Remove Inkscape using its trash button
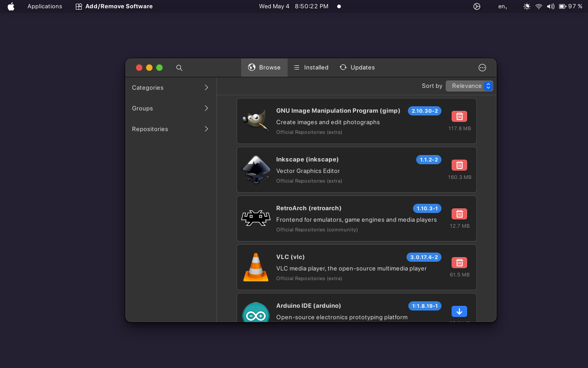Screen dimensions: 588x368 459,165
